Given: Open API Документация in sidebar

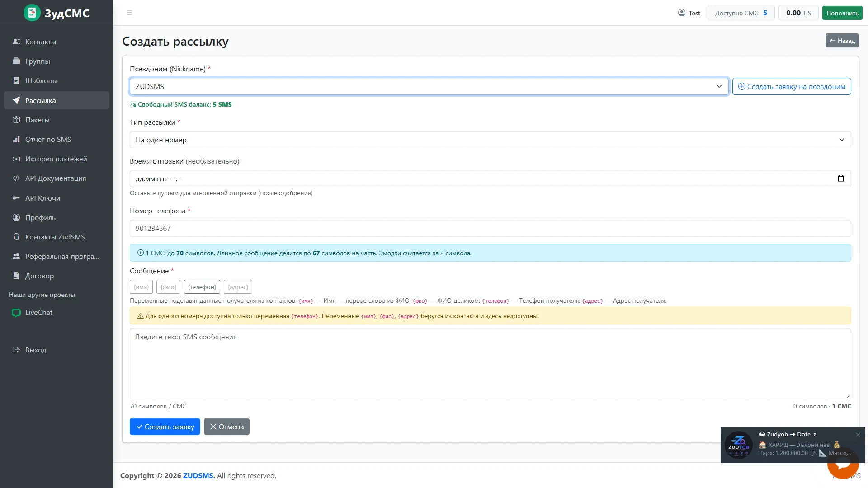Looking at the screenshot, I should pos(57,178).
